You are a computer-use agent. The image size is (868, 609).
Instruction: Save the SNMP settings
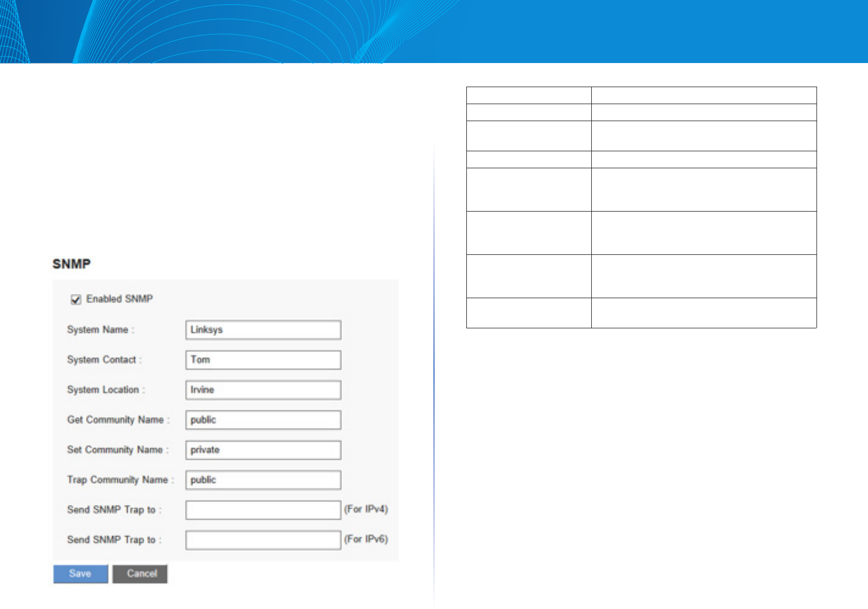tap(81, 574)
